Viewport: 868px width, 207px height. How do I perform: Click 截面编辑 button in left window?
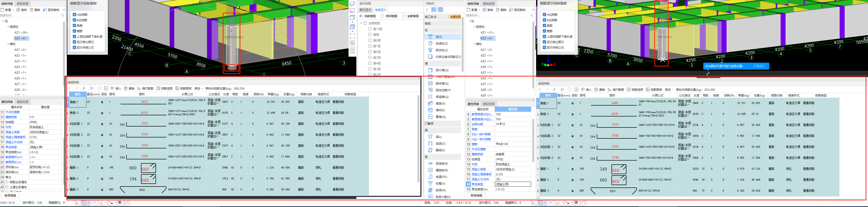[10, 196]
